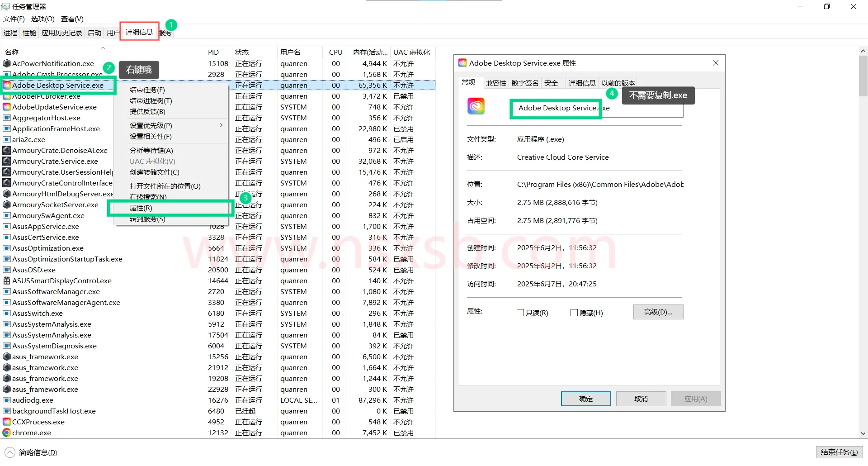868x466 pixels.
Task: Click the asus_framework.exe icon with PID 15256
Action: [7, 357]
